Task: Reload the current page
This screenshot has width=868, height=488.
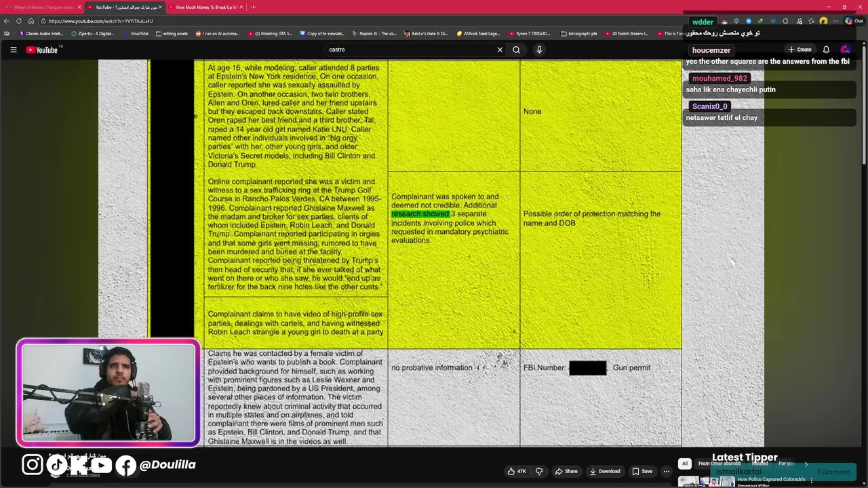Action: tap(19, 21)
